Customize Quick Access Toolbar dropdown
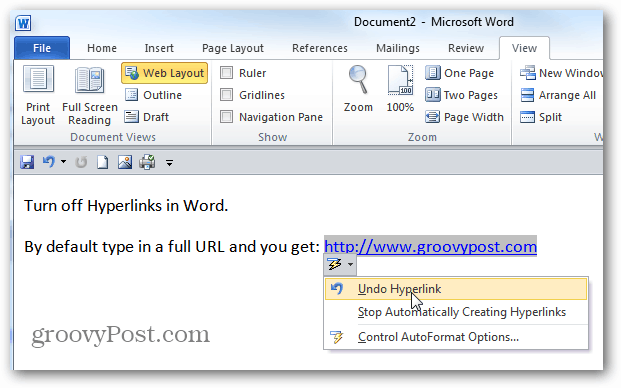 click(169, 163)
